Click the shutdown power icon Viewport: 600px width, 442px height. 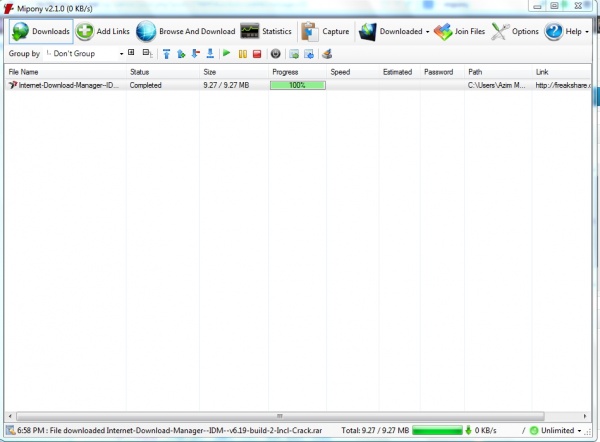click(x=276, y=54)
